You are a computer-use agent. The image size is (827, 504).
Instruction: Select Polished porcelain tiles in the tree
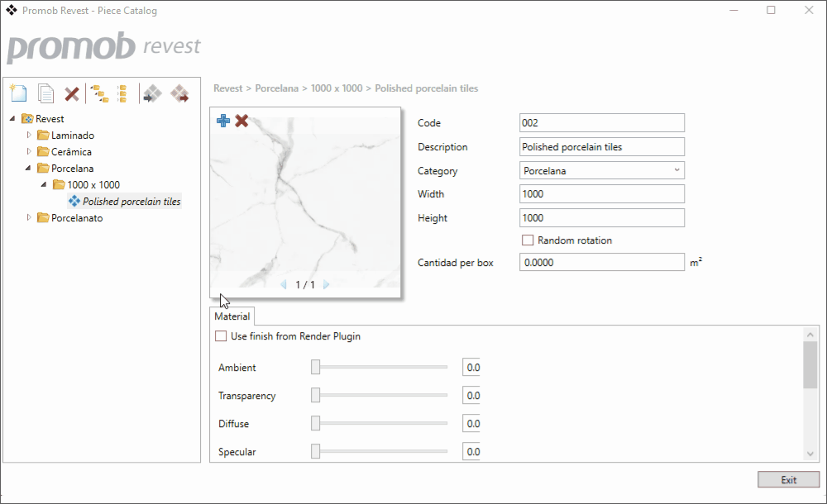[x=131, y=202]
